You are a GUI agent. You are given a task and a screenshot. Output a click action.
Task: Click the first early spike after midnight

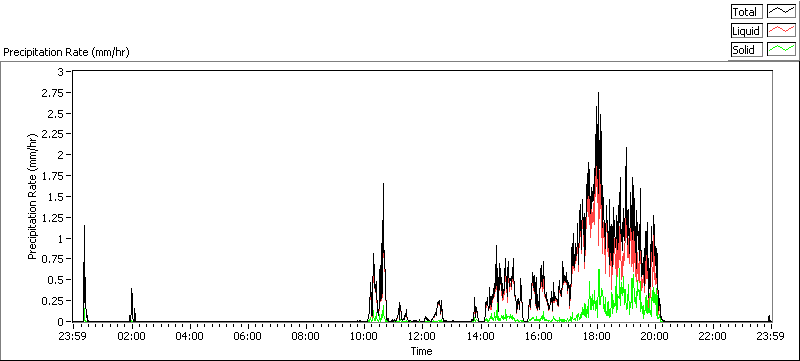click(x=84, y=226)
